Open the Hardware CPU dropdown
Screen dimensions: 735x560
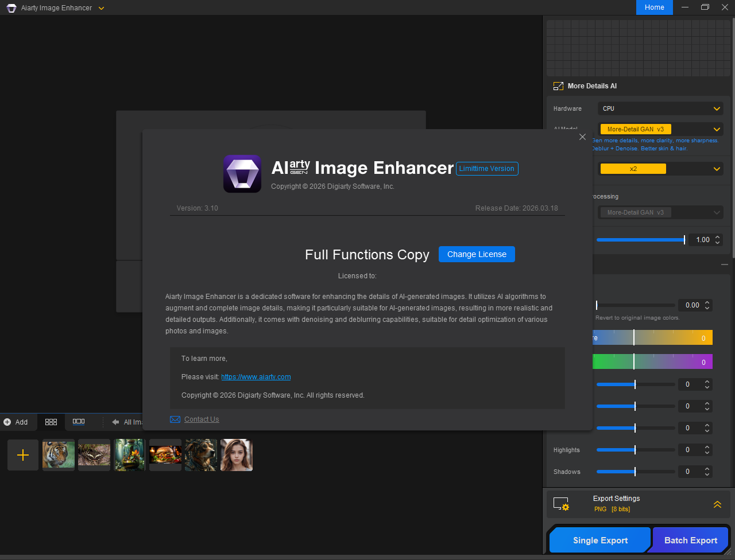click(660, 108)
